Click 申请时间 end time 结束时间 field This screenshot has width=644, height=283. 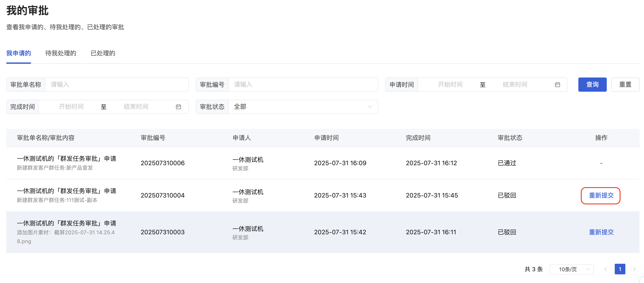[515, 85]
